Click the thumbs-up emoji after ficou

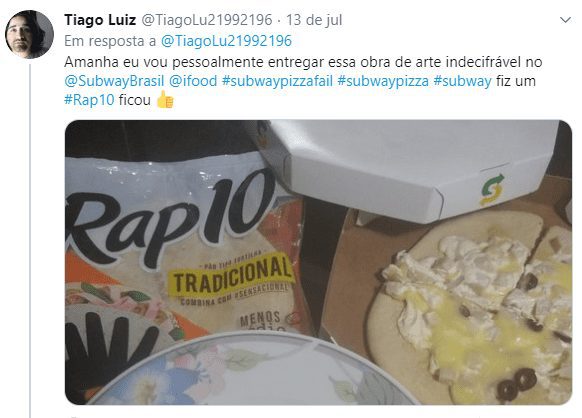pyautogui.click(x=165, y=99)
